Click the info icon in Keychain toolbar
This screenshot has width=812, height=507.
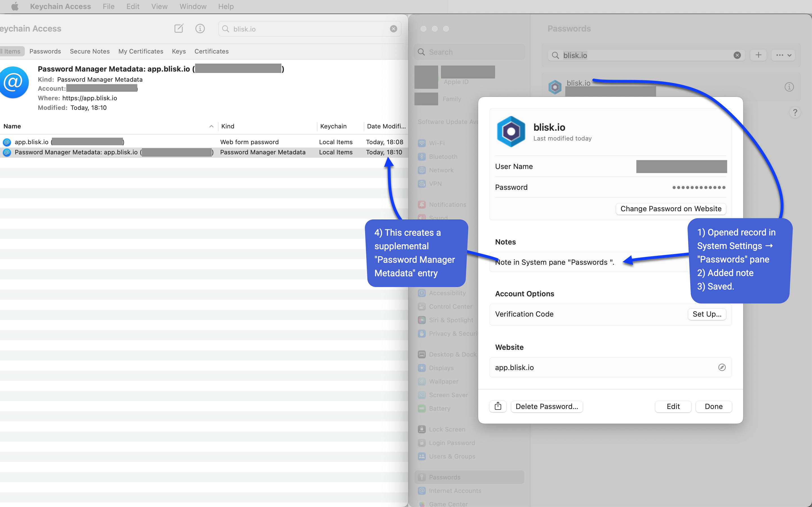pos(200,28)
